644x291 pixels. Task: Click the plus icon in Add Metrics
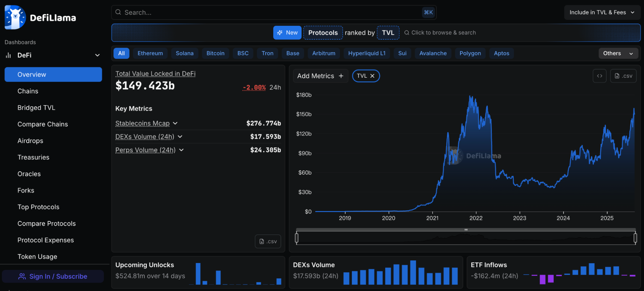[x=341, y=76]
